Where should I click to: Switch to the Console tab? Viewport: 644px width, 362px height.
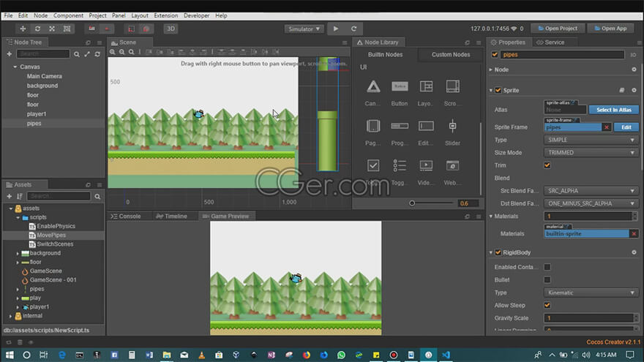click(126, 216)
